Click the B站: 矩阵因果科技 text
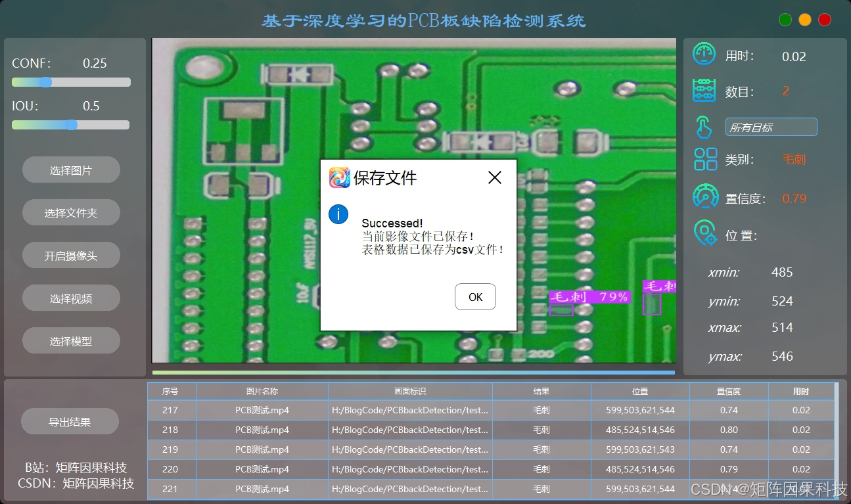Image resolution: width=851 pixels, height=504 pixels. tap(76, 468)
